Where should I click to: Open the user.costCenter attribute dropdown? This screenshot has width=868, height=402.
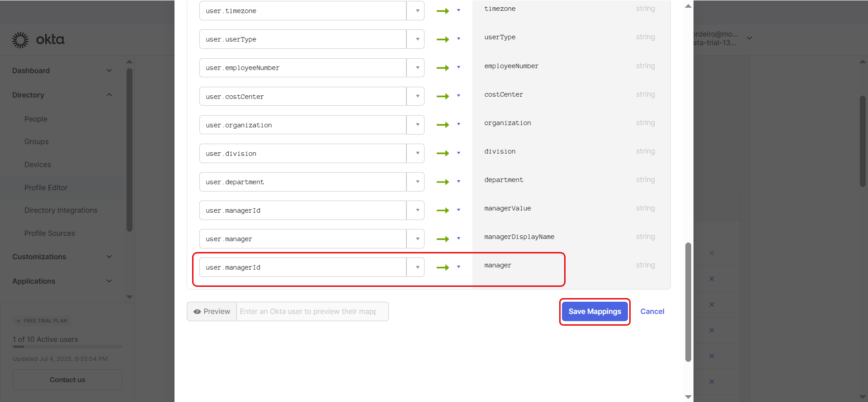(415, 96)
